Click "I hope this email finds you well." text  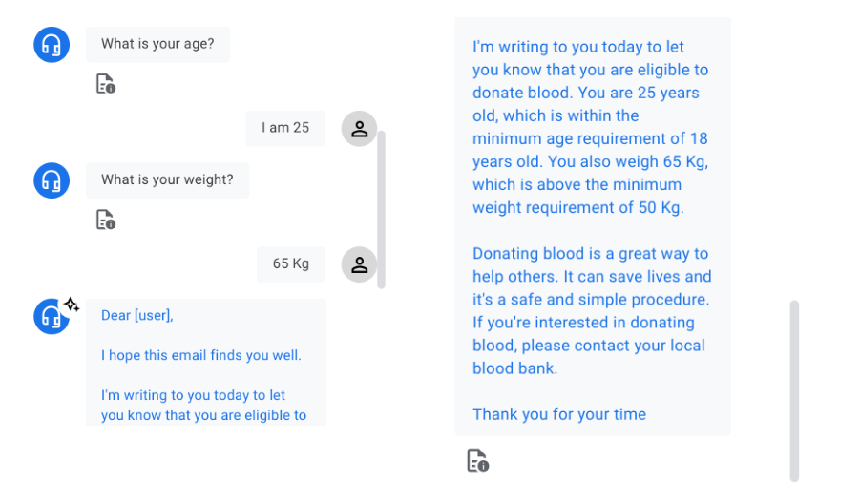pyautogui.click(x=201, y=355)
